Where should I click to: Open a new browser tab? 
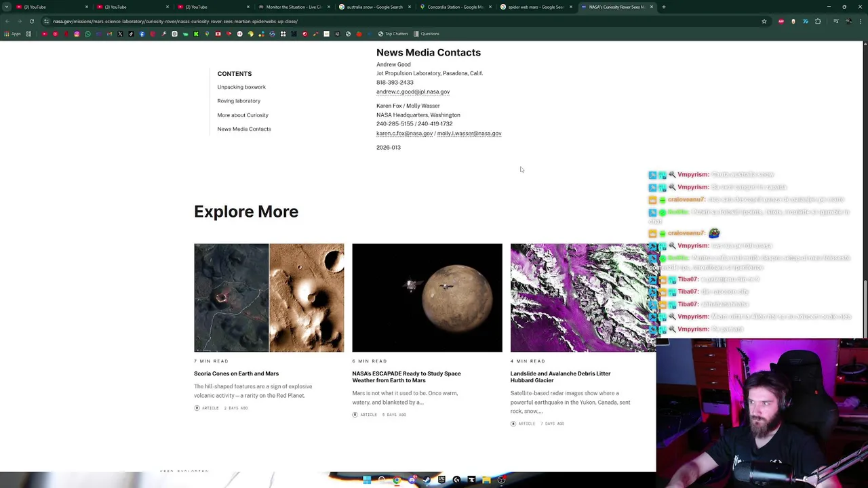663,7
